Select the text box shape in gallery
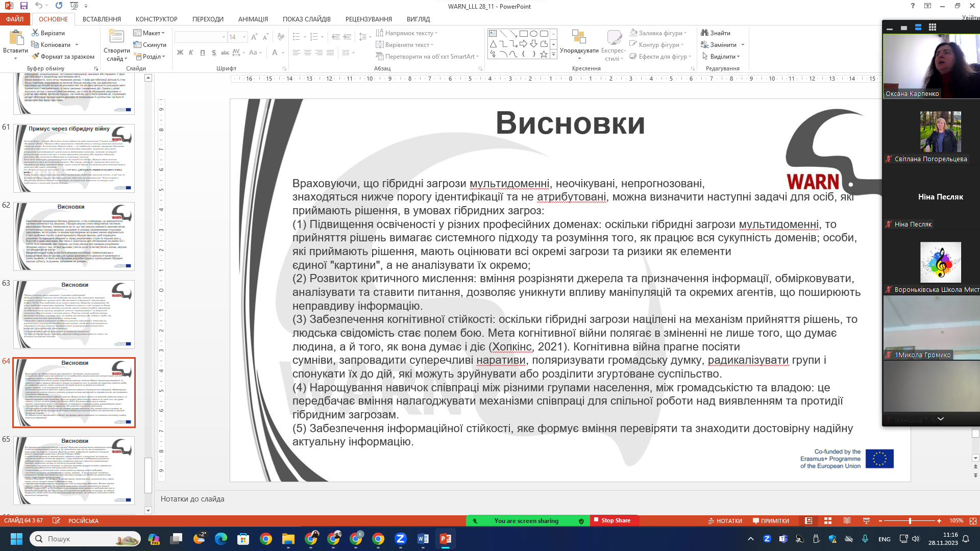 493,33
